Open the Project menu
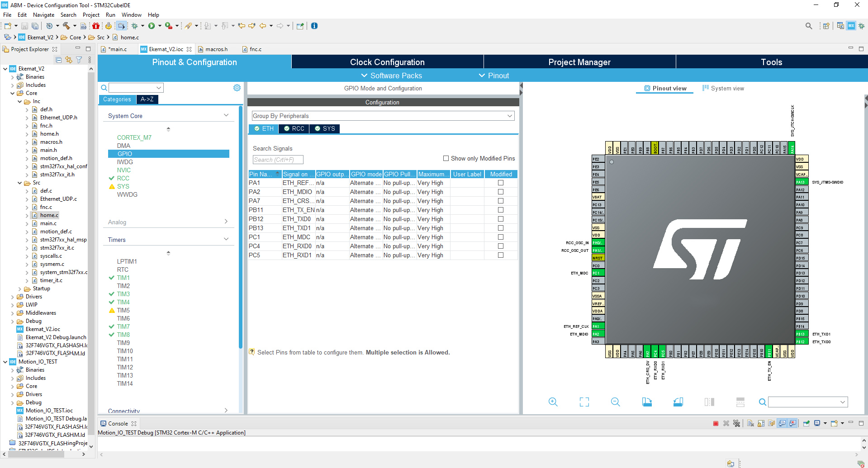The height and width of the screenshot is (468, 868). 91,15
